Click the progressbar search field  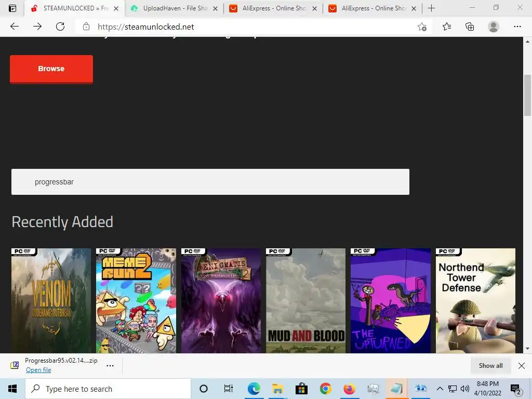pos(210,182)
